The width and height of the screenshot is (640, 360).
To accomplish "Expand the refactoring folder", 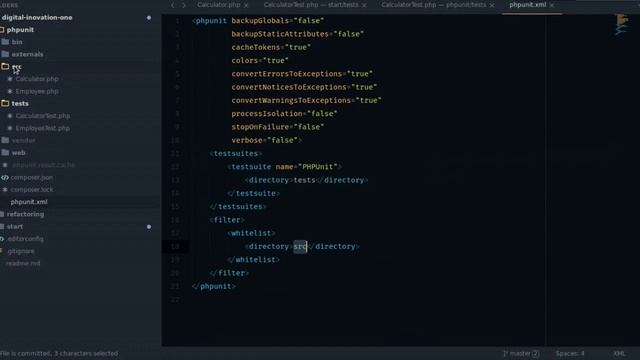I will tap(25, 214).
